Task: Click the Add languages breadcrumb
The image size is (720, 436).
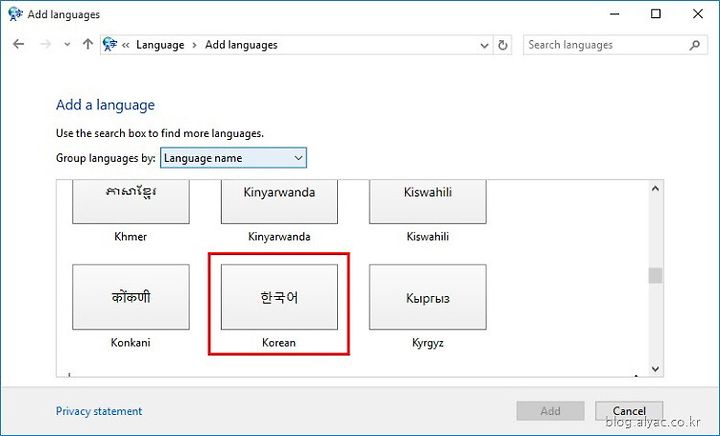Action: [x=241, y=45]
